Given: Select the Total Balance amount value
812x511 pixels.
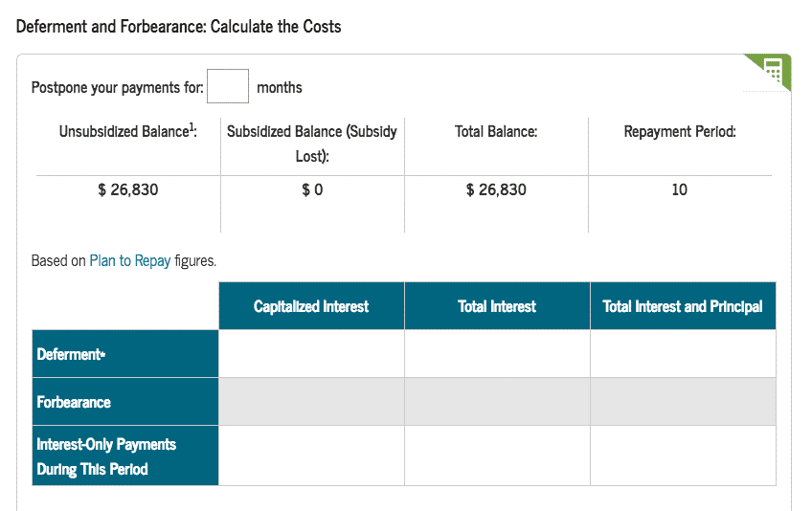Looking at the screenshot, I should click(496, 189).
